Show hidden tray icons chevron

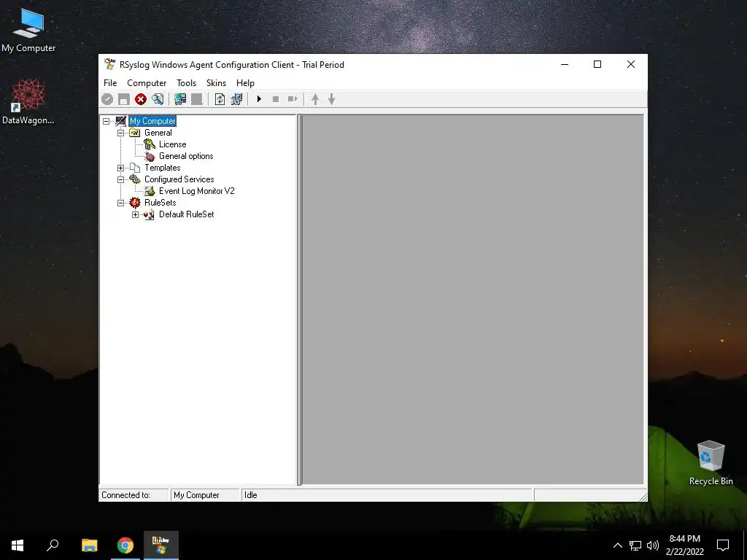[617, 545]
